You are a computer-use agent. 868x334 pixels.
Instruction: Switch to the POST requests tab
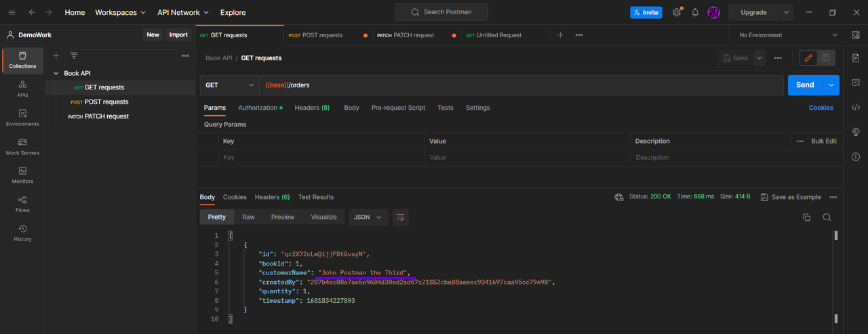(328, 35)
